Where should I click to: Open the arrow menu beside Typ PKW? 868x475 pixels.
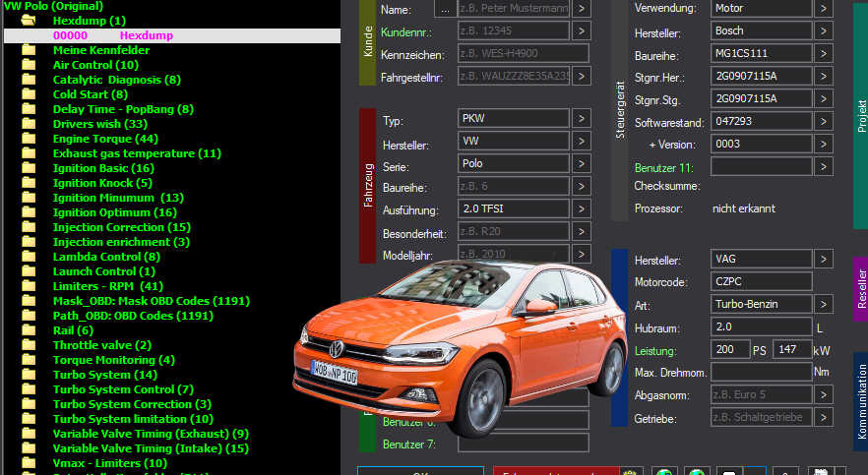(x=582, y=118)
